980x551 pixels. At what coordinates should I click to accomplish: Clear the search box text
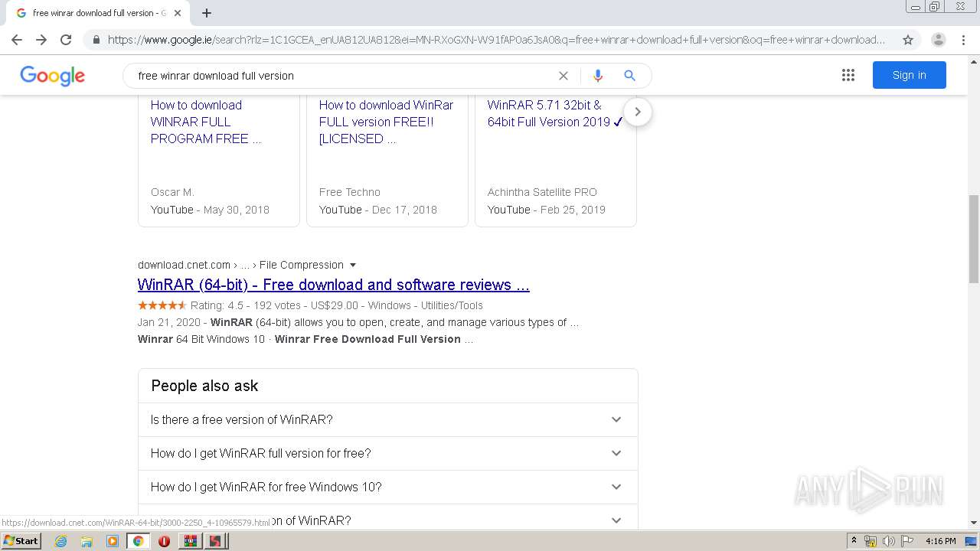[x=563, y=76]
